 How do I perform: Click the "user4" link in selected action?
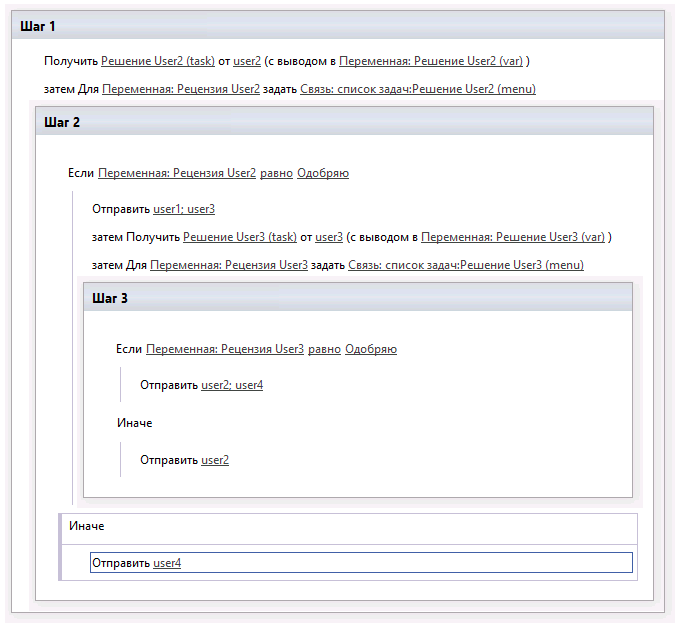pyautogui.click(x=167, y=563)
